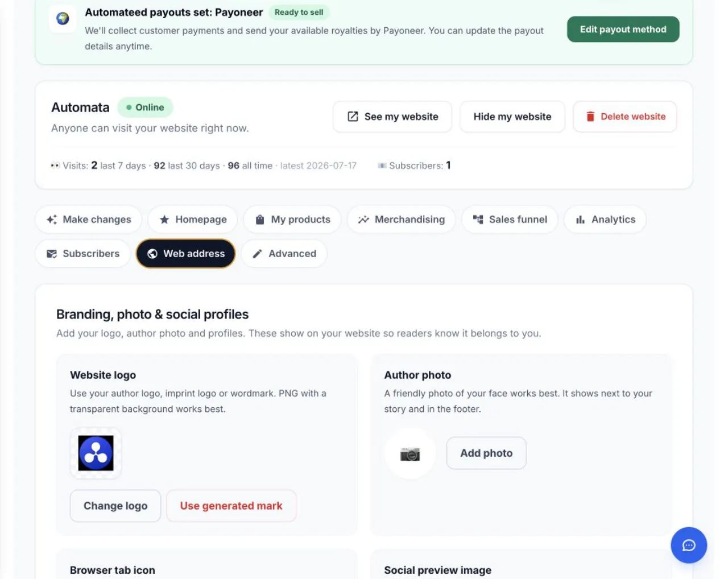The image size is (728, 579).
Task: Click the Website logo heading
Action: 103,375
